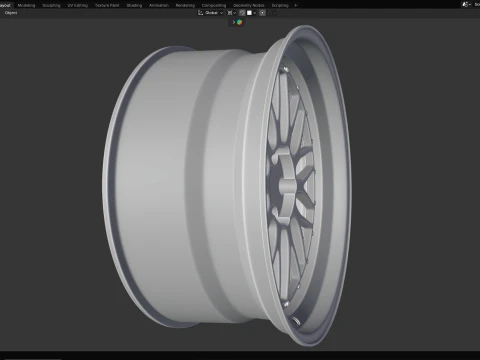The image size is (480, 360).
Task: Toggle proportional editing button
Action: pos(263,13)
